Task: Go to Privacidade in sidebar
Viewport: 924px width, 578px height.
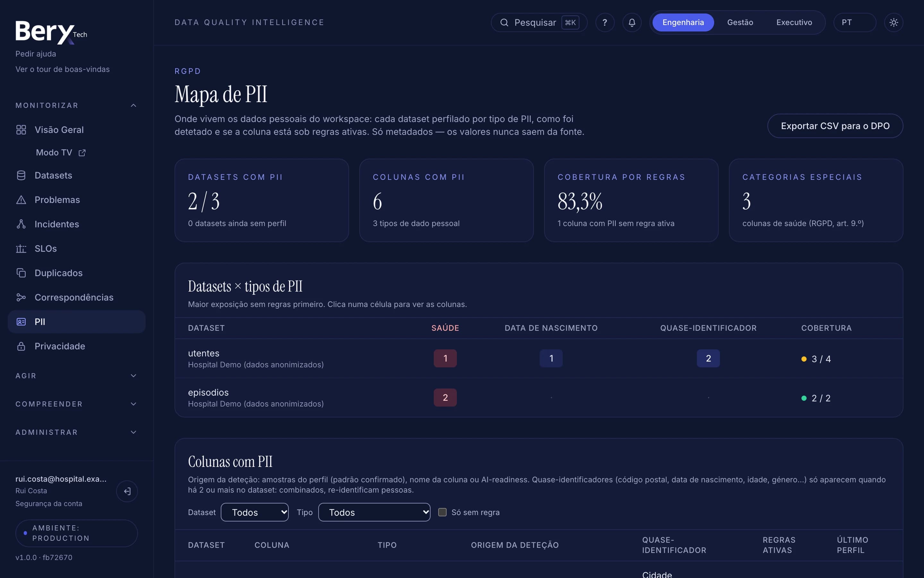Action: pyautogui.click(x=76, y=346)
